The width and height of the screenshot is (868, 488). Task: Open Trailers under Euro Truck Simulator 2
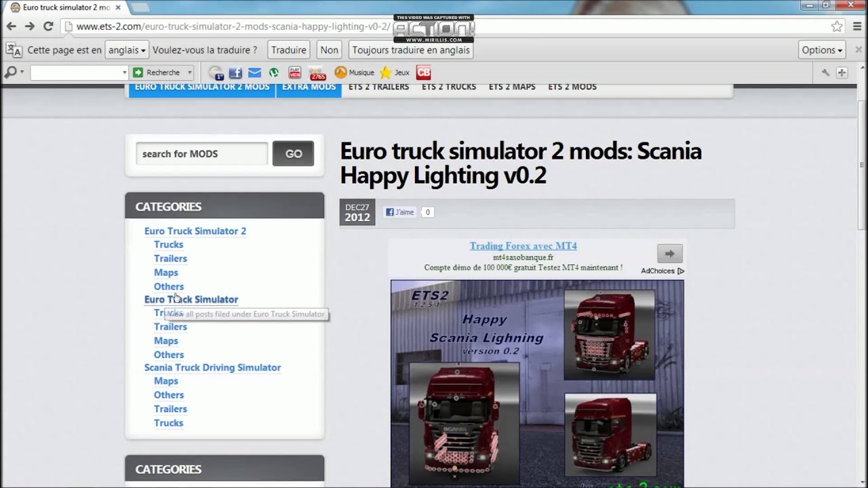tap(170, 259)
